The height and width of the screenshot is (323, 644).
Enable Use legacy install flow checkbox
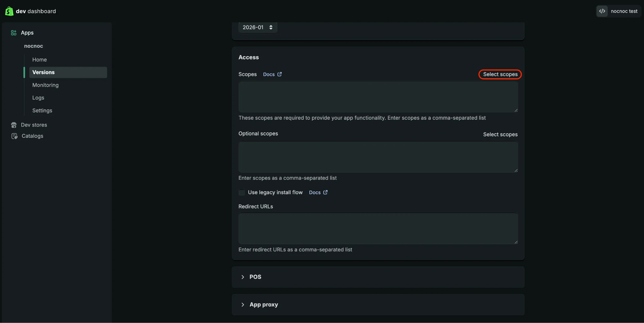click(x=241, y=192)
